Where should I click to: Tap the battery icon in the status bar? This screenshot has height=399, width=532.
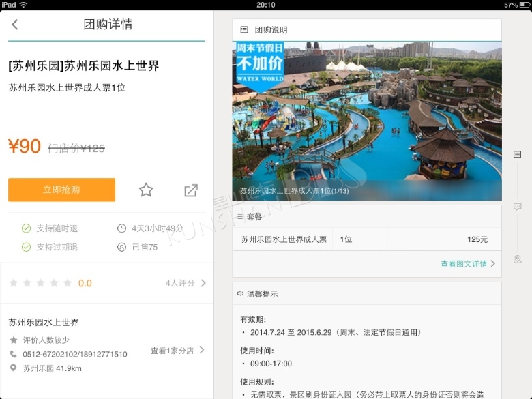coord(524,5)
